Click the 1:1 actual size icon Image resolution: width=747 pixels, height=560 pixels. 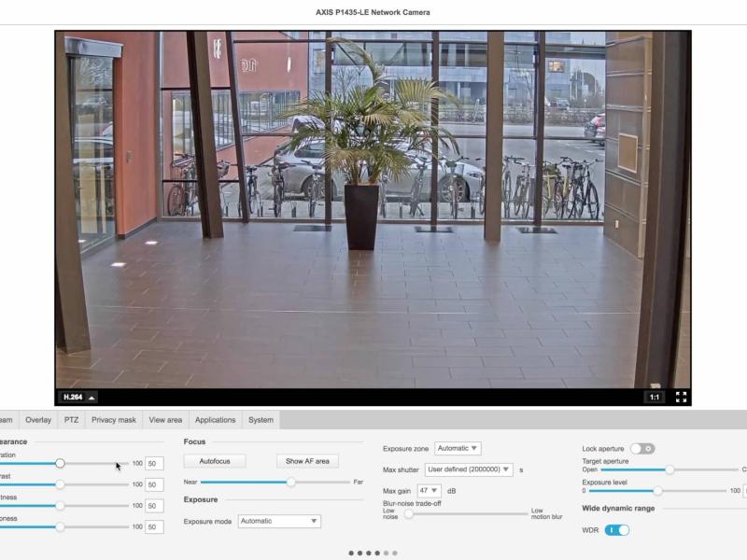[654, 395]
